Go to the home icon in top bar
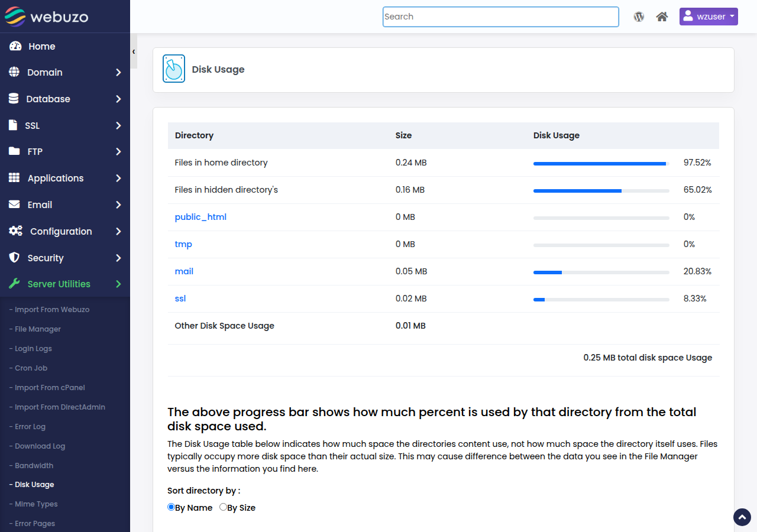The image size is (757, 532). tap(662, 17)
